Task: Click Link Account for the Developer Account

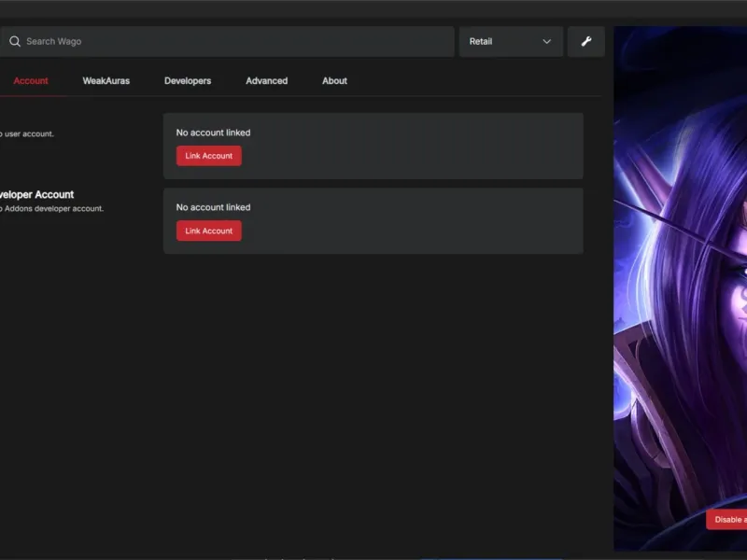Action: click(208, 231)
